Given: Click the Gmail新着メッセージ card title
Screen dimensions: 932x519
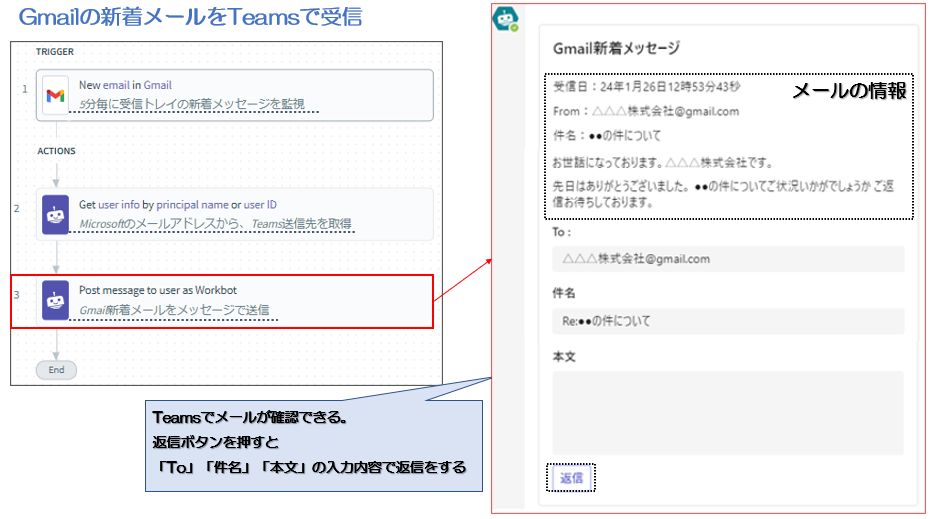Looking at the screenshot, I should 616,48.
